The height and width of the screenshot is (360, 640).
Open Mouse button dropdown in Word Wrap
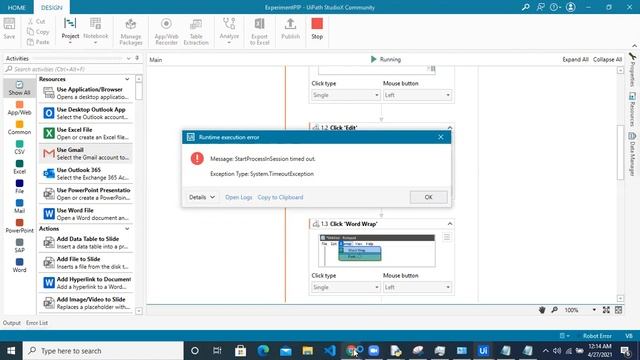tap(417, 287)
